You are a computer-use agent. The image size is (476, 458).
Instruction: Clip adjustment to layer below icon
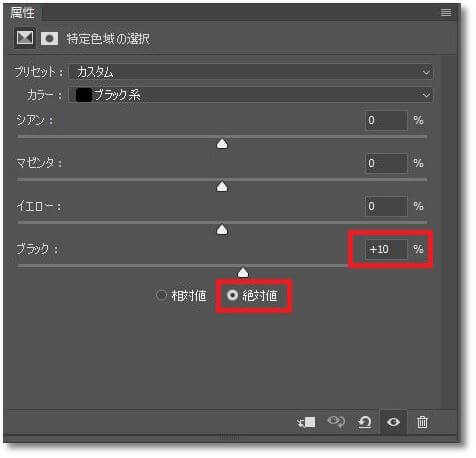point(306,422)
